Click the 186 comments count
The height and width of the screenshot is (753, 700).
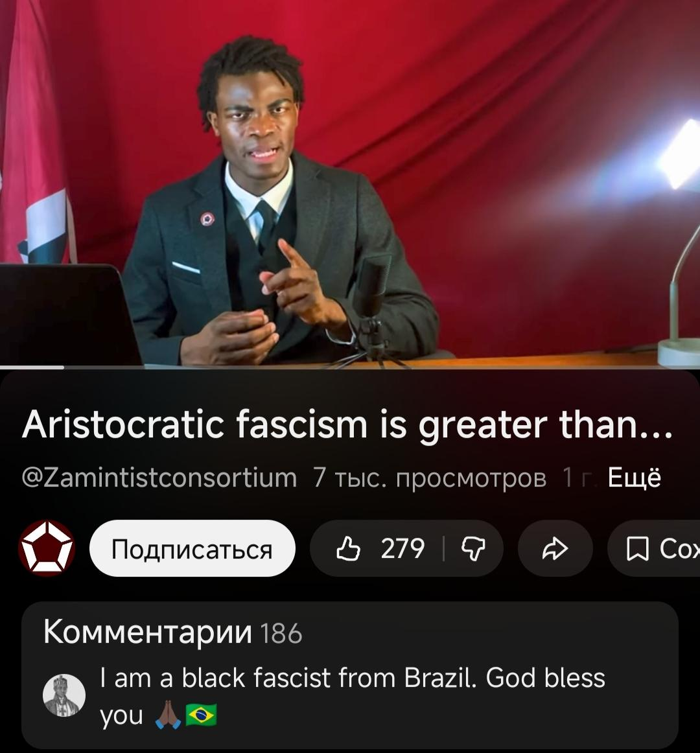(281, 634)
